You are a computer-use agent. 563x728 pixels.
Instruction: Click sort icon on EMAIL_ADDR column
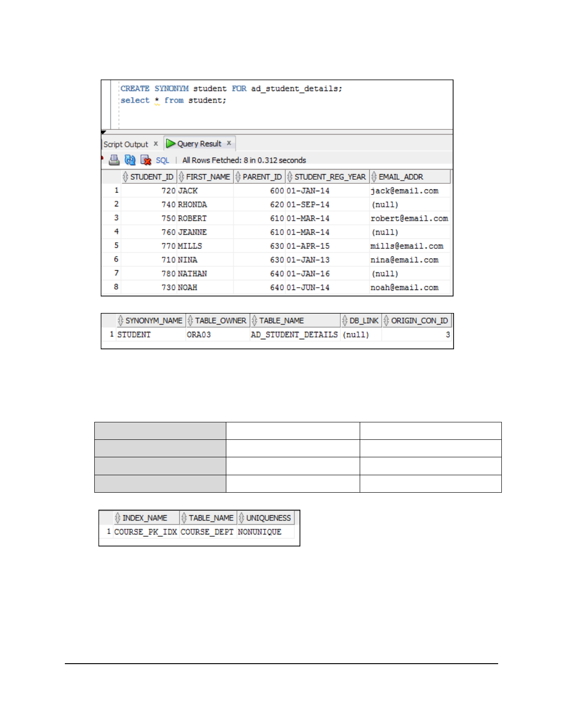point(374,177)
